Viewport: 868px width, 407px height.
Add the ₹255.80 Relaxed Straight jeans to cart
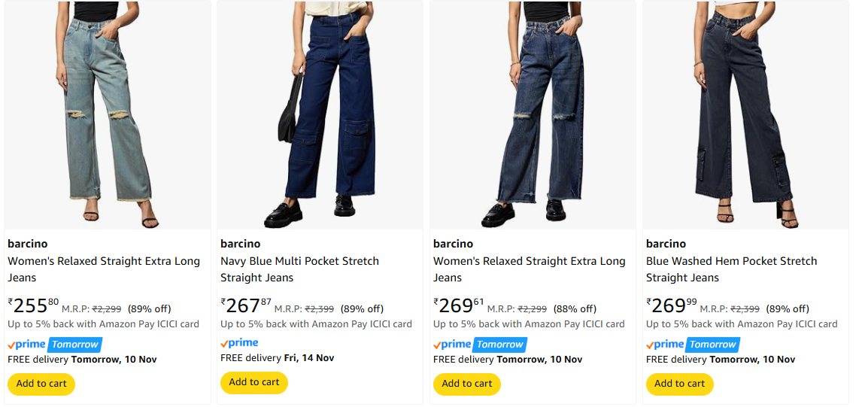pyautogui.click(x=41, y=384)
